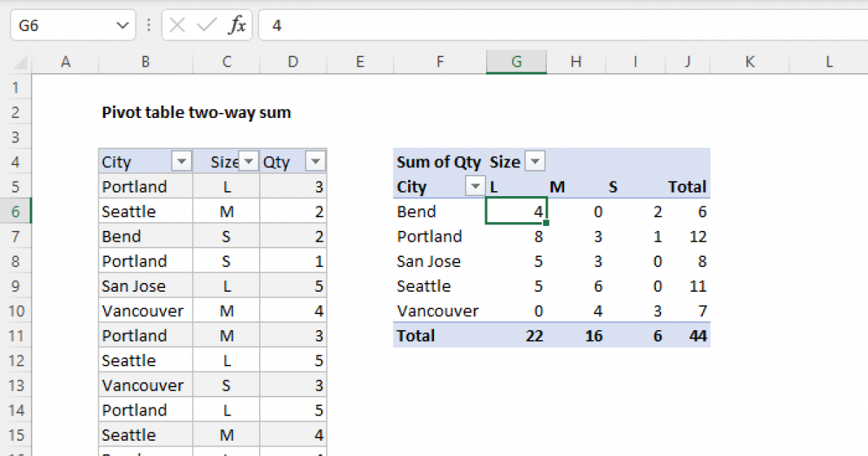Click Size 'L' in data row 12

coord(226,360)
